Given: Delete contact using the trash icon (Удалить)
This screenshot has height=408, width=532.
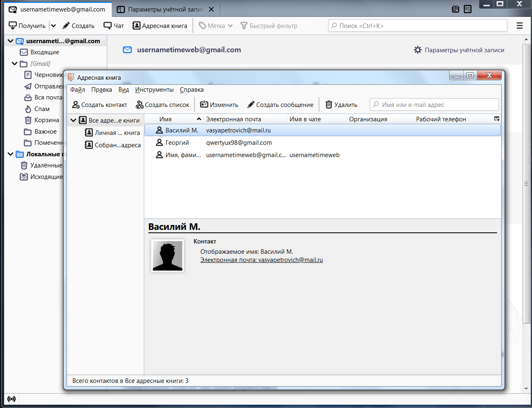Looking at the screenshot, I should 329,105.
